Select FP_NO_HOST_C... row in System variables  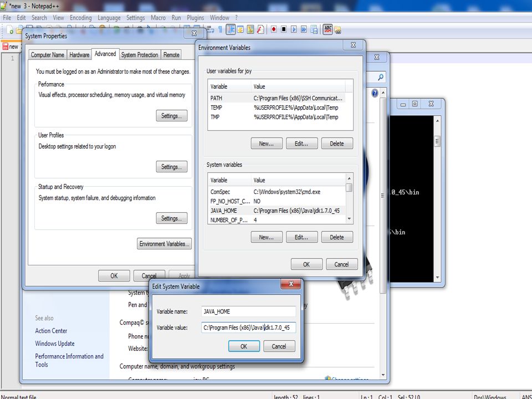tap(277, 201)
